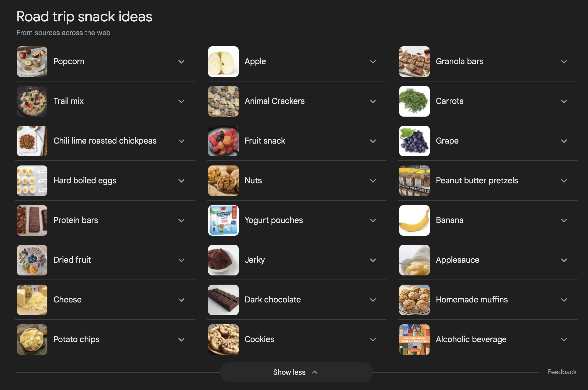Expand the Jerky entry chevron
The width and height of the screenshot is (588, 390).
[x=373, y=260]
